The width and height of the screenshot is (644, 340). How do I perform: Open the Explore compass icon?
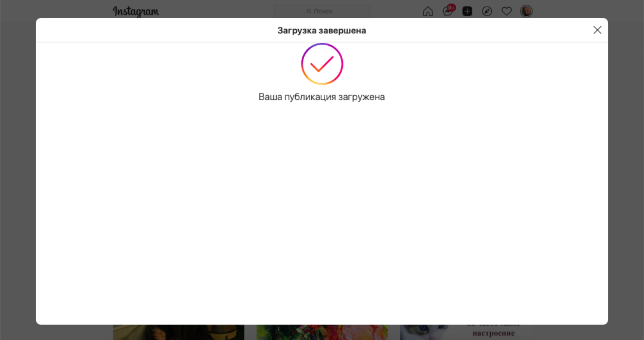487,11
